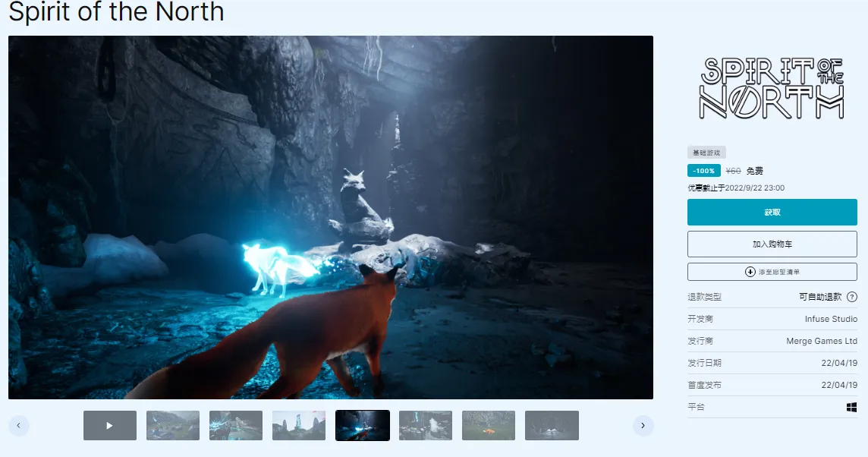Open the Merge Games Ltd publisher link
The width and height of the screenshot is (868, 457).
822,341
